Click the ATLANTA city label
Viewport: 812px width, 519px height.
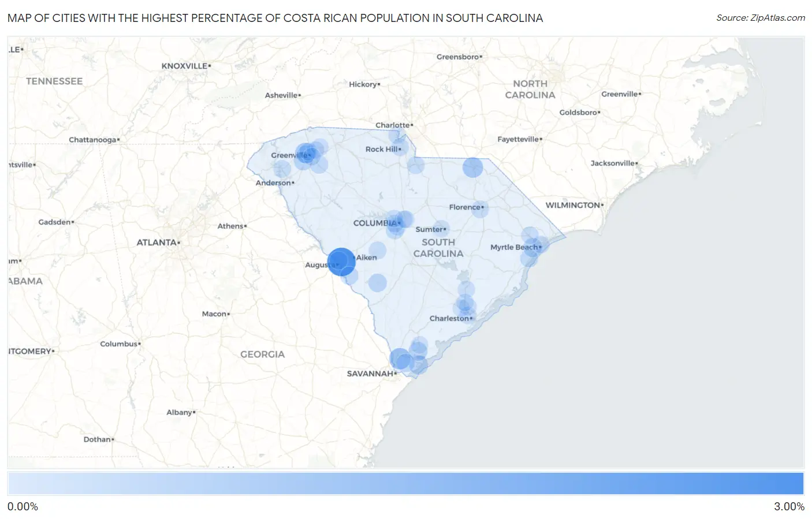(x=157, y=242)
